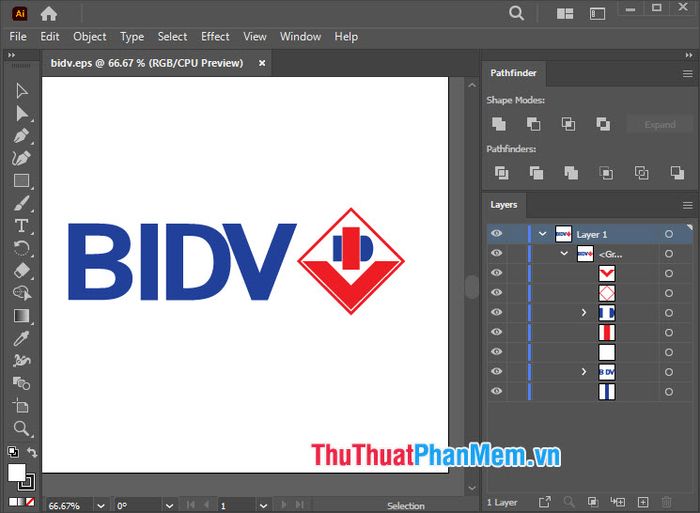Open the File menu

point(18,37)
